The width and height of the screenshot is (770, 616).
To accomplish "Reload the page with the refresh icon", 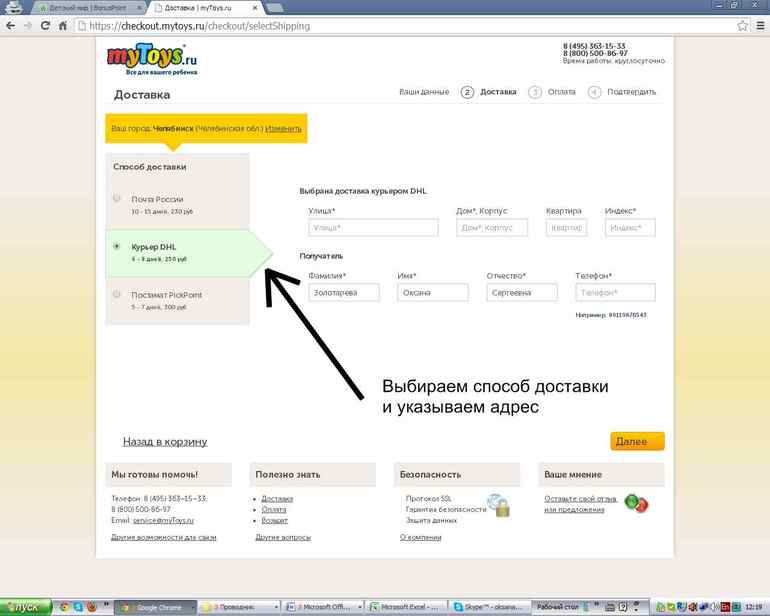I will click(46, 25).
